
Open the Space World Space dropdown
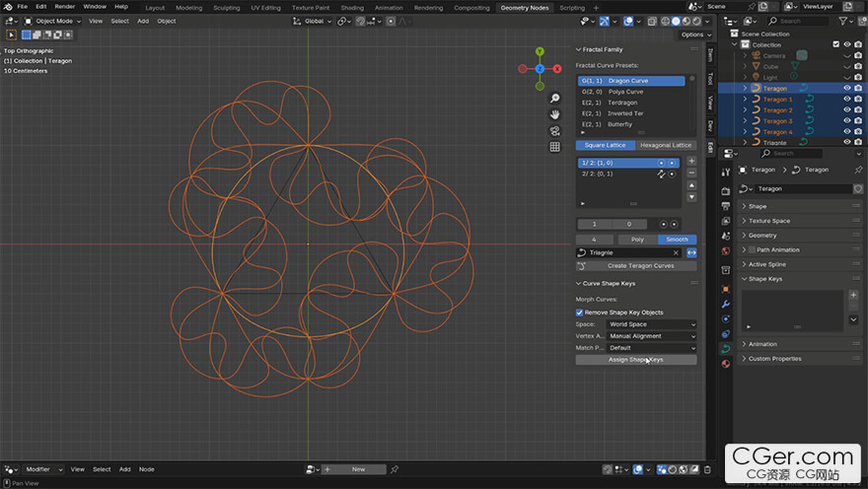(651, 324)
